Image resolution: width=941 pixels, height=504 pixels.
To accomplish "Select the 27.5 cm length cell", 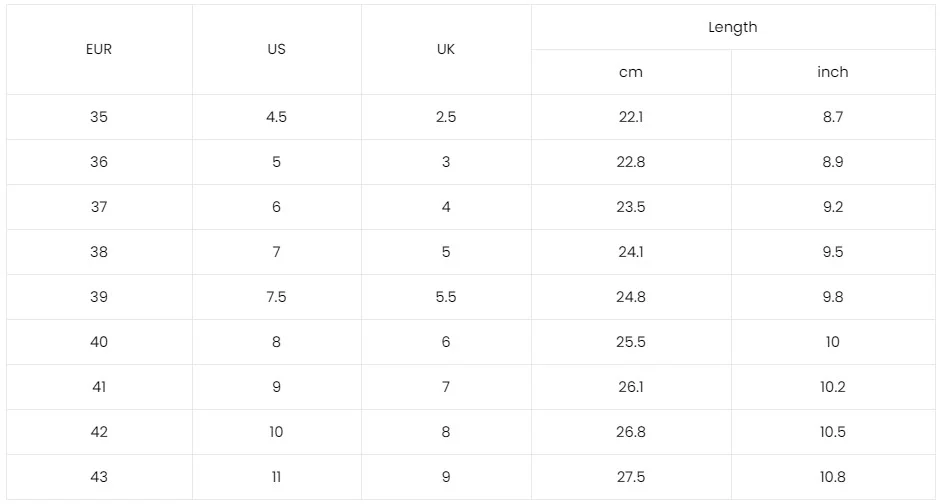I will pyautogui.click(x=631, y=477).
